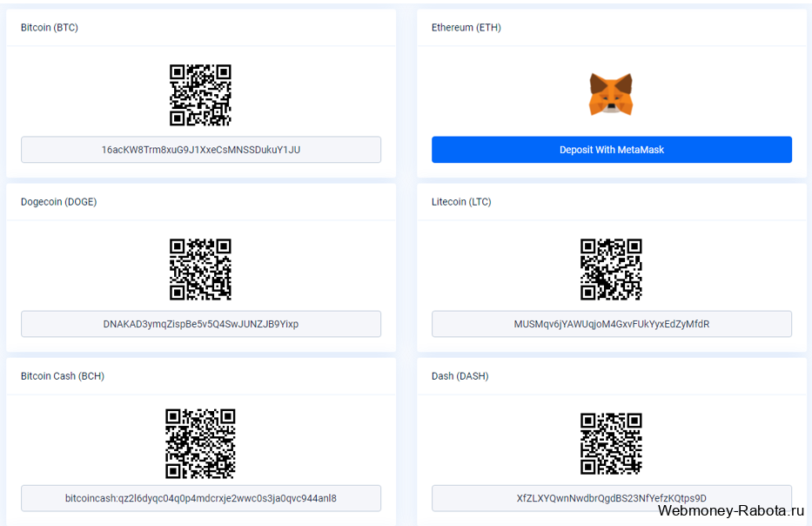Click the Ethereum (ETH) heading
This screenshot has height=526, width=812.
coord(466,28)
